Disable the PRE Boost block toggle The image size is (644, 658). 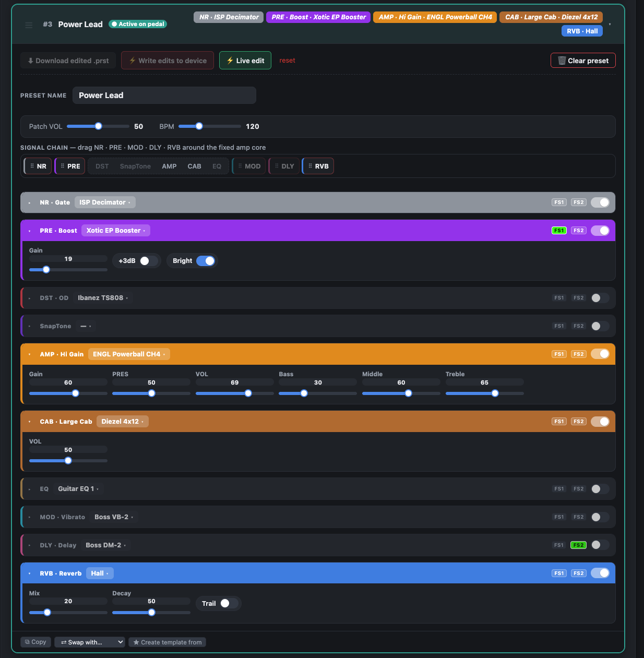(600, 231)
